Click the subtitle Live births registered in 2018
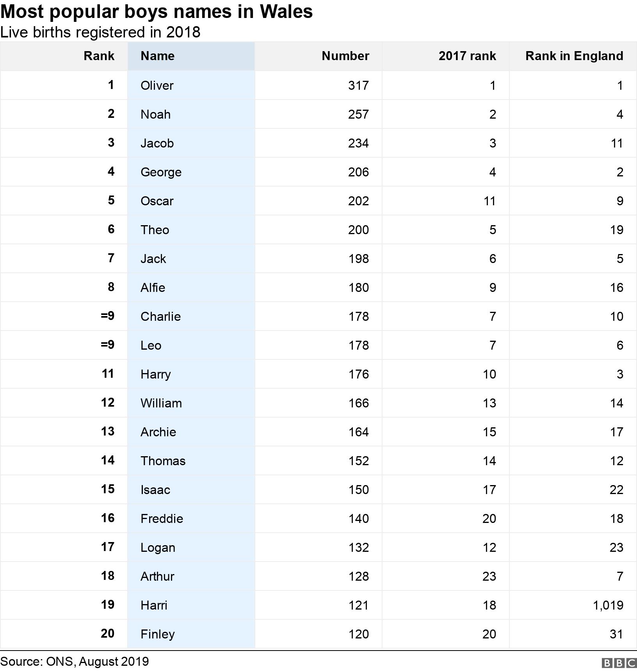The height and width of the screenshot is (672, 637). [x=100, y=32]
